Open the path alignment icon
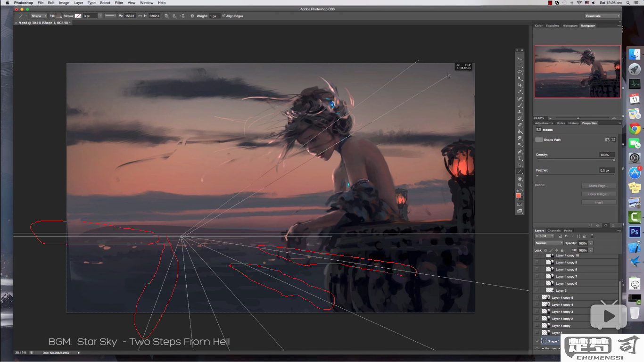 174,16
